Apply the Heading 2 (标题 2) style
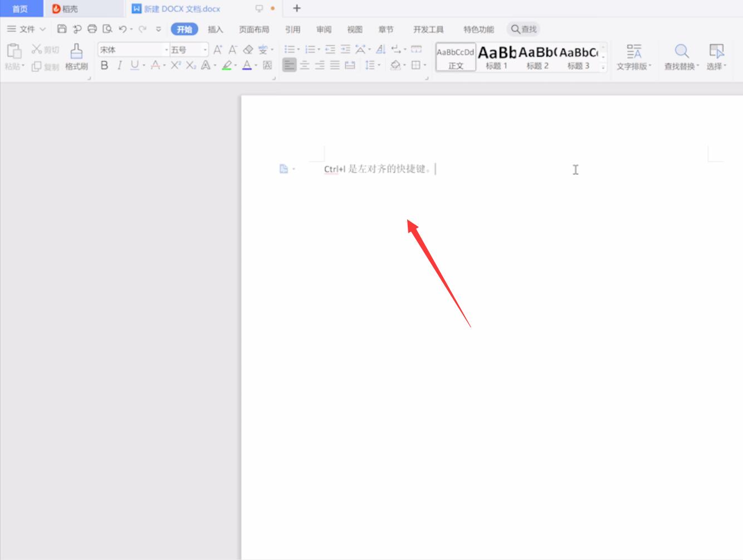Viewport: 743px width, 560px height. 537,57
